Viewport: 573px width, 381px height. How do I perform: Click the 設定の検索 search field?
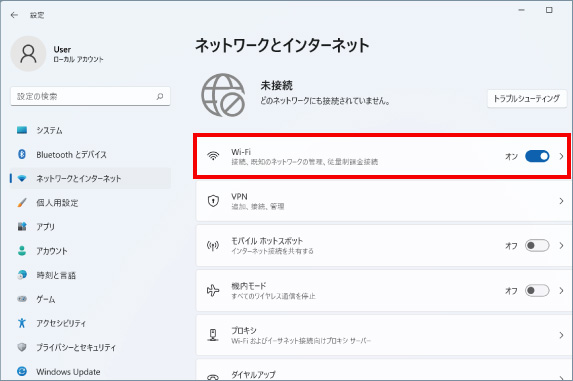pyautogui.click(x=90, y=96)
